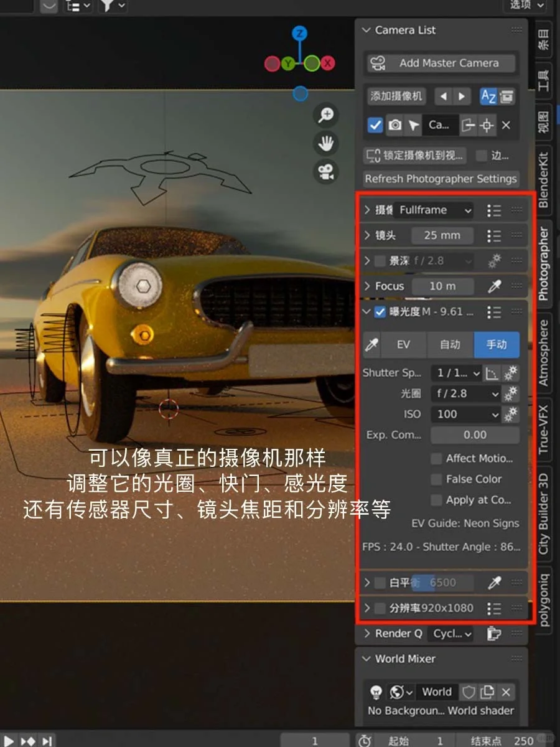
Task: Open the Cycles render quality dropdown
Action: [450, 633]
